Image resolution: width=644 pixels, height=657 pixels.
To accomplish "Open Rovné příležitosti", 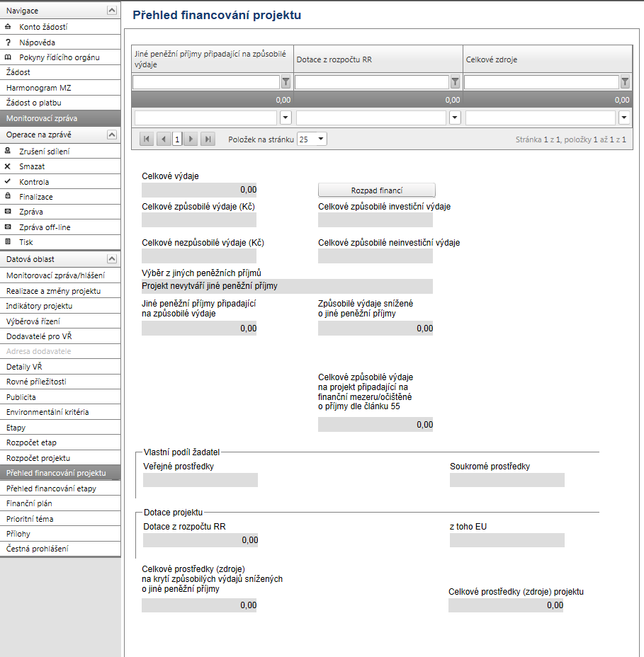I will tap(60, 382).
